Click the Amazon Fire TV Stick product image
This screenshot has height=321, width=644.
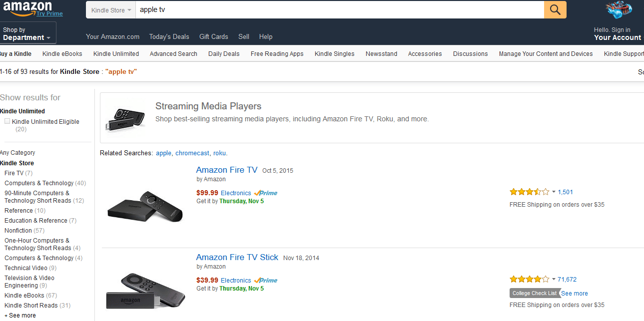(x=145, y=291)
